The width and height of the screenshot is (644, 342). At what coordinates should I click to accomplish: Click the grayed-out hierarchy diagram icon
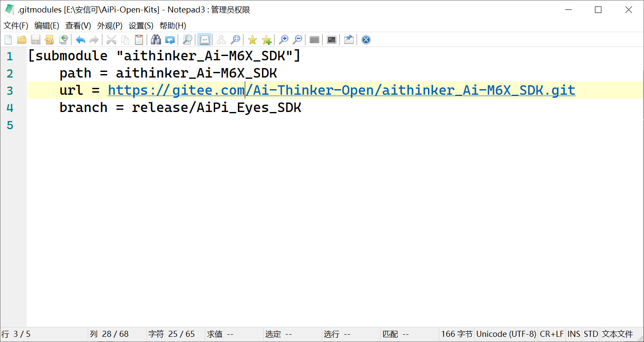click(x=222, y=40)
